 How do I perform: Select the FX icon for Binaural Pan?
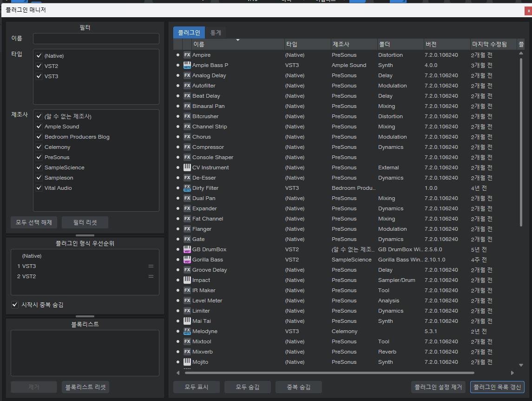(187, 106)
